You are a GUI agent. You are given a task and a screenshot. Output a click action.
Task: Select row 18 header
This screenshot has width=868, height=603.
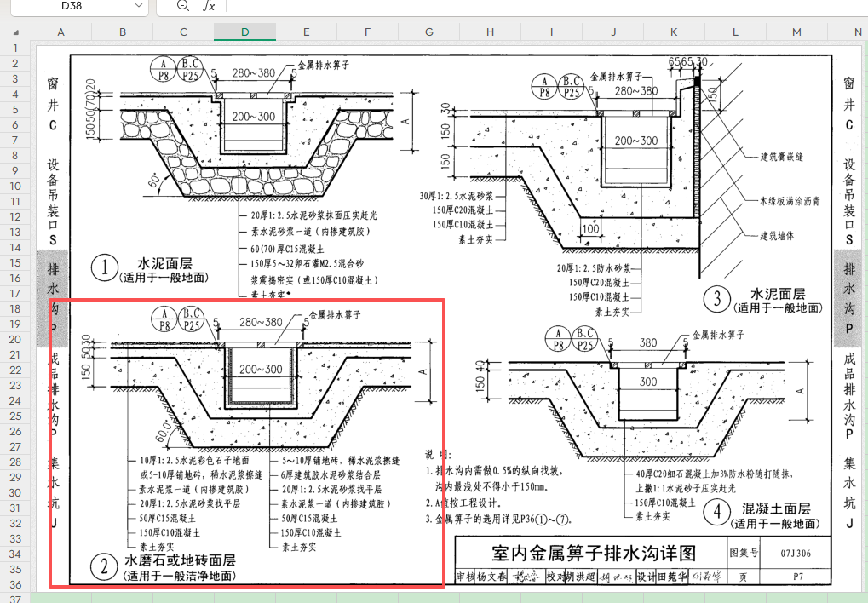[15, 309]
